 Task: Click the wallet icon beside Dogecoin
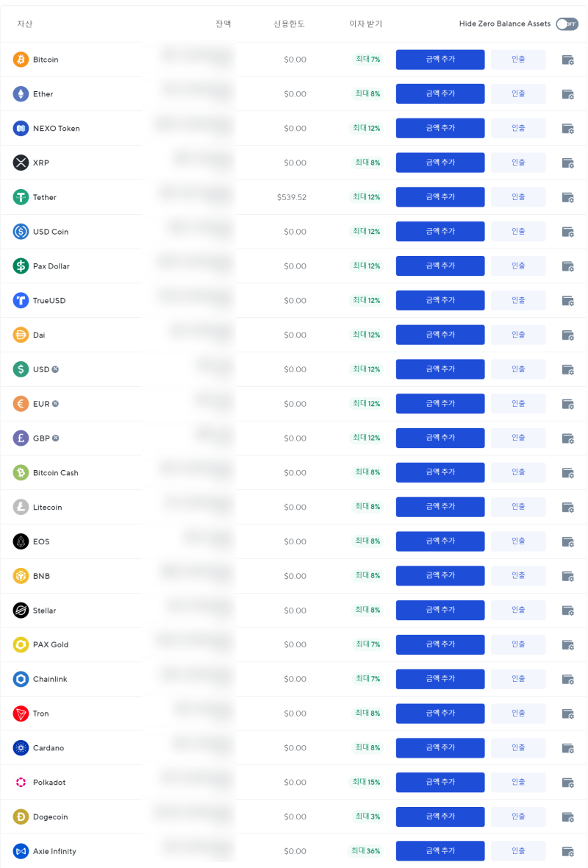[x=567, y=817]
